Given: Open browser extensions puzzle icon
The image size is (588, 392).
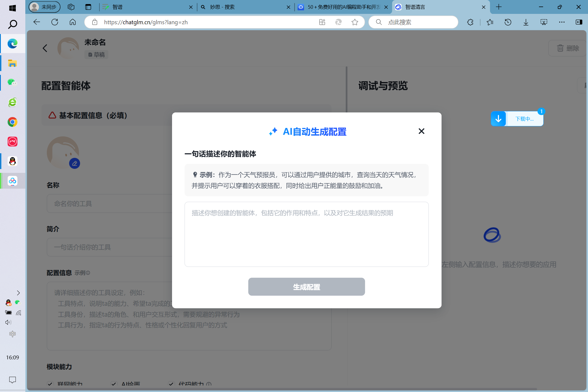Looking at the screenshot, I should [x=470, y=22].
